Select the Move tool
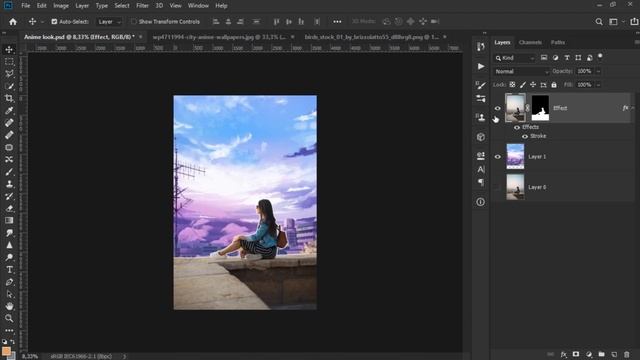The width and height of the screenshot is (640, 360). point(9,49)
